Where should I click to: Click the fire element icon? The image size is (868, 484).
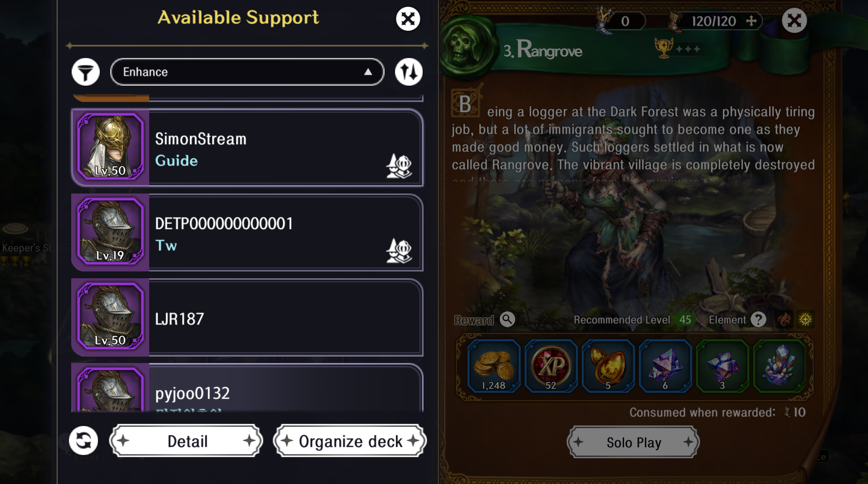pos(785,319)
